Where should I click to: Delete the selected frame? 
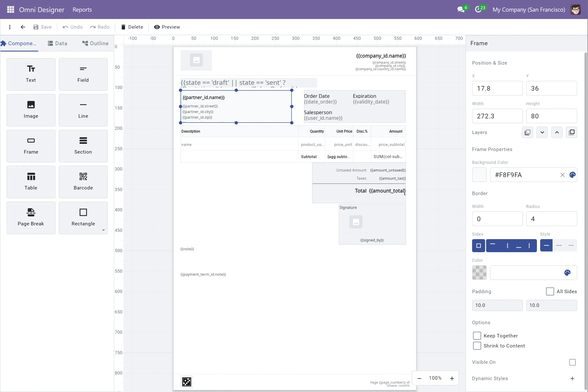pyautogui.click(x=132, y=27)
